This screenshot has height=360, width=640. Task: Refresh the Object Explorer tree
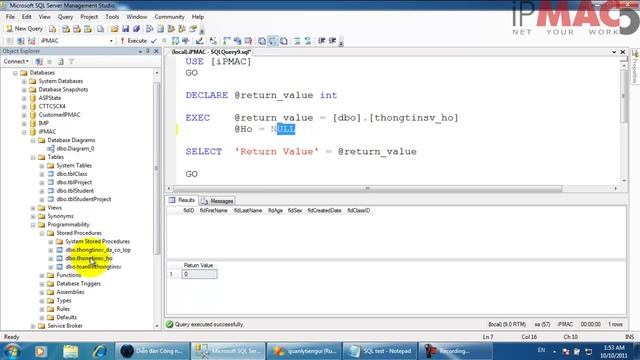[60, 62]
